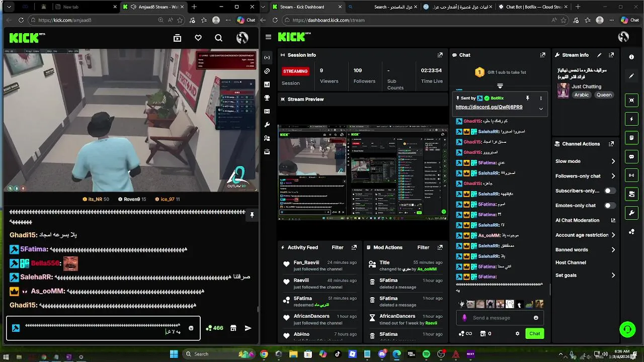Click the Stream Preview thumbnail
Viewport: 644px width, 362px height.
point(363,173)
